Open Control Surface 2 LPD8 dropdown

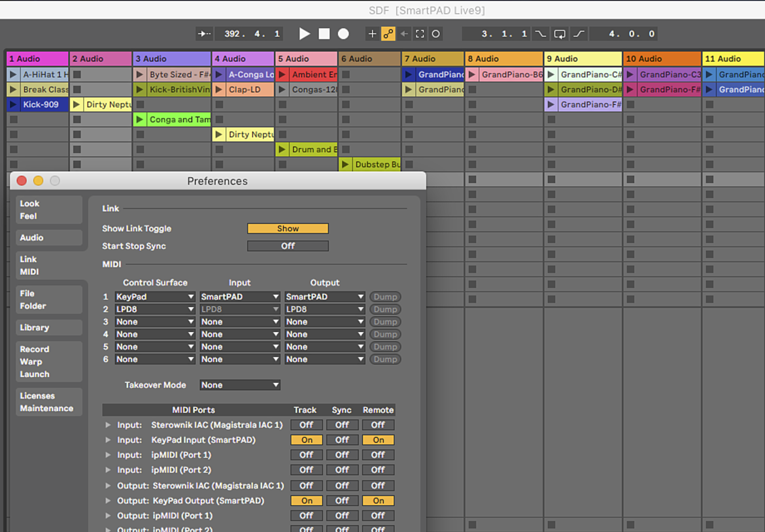click(155, 309)
